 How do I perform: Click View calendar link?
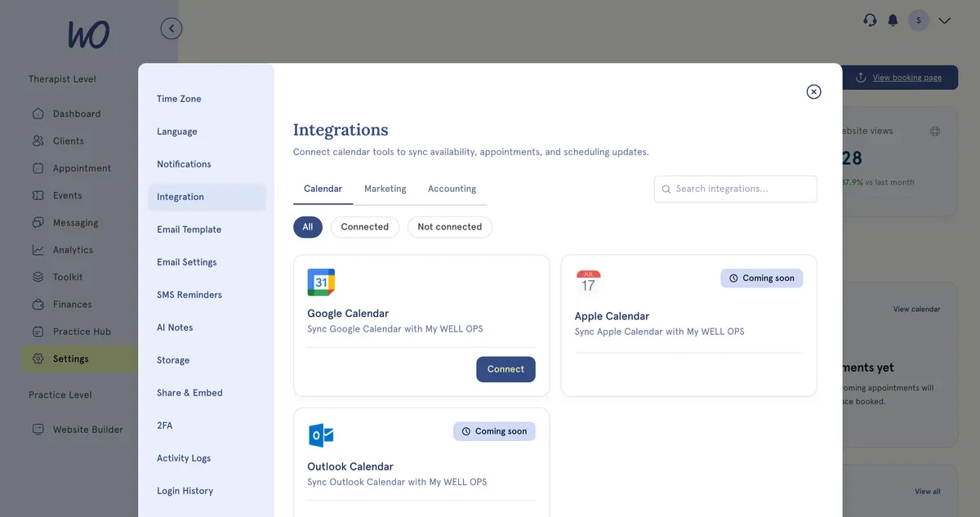tap(916, 310)
